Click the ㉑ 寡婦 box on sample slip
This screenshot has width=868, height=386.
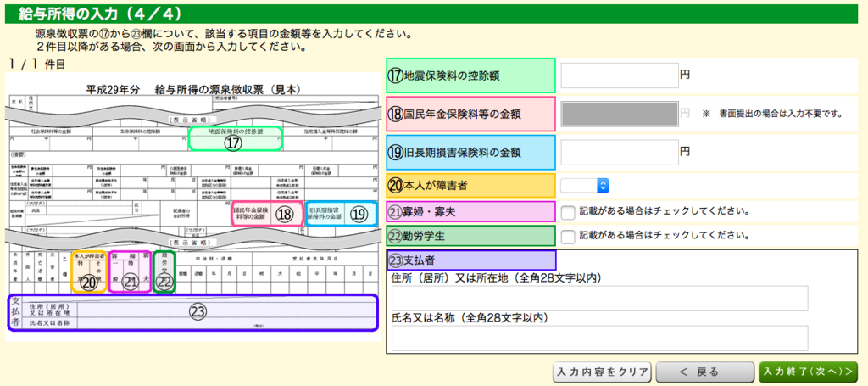[x=130, y=271]
